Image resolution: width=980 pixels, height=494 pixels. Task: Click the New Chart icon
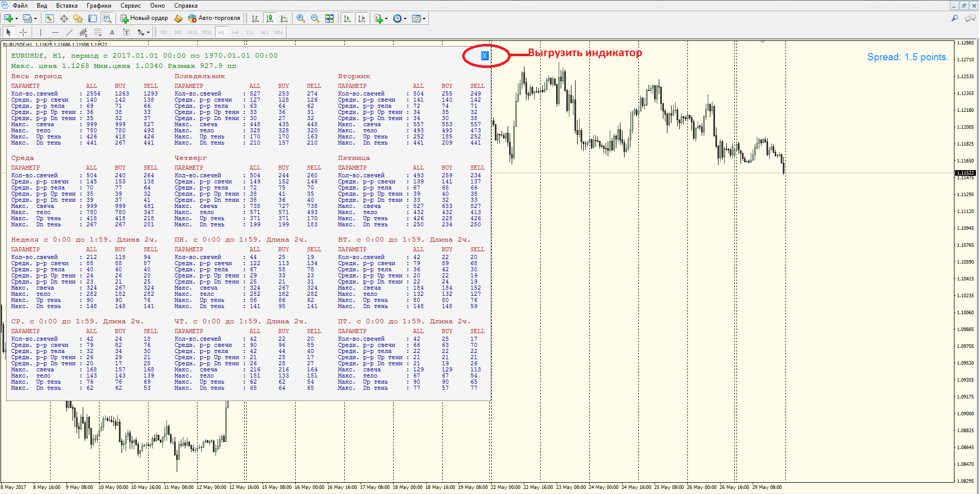(8, 18)
